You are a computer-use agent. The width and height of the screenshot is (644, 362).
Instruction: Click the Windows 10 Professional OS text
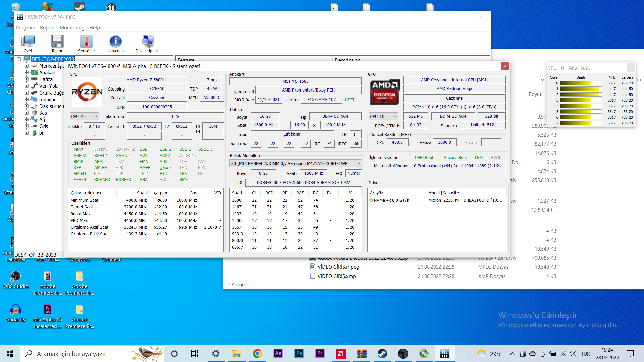coord(437,166)
